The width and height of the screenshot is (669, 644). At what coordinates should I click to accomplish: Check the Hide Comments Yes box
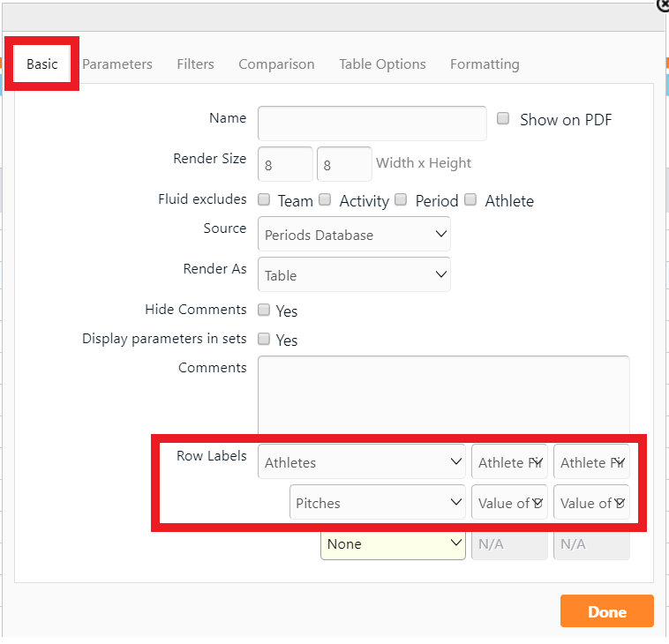coord(264,311)
